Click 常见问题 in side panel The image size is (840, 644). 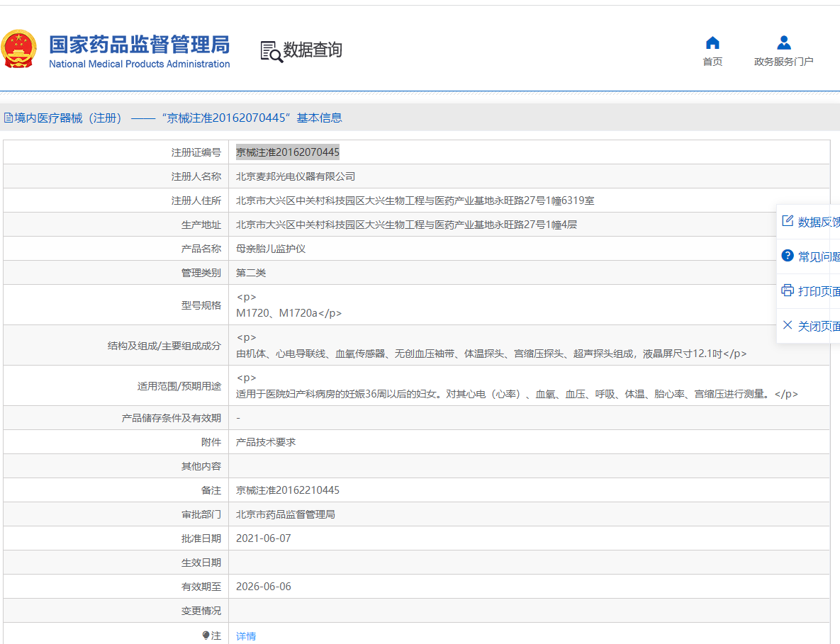[x=819, y=257]
